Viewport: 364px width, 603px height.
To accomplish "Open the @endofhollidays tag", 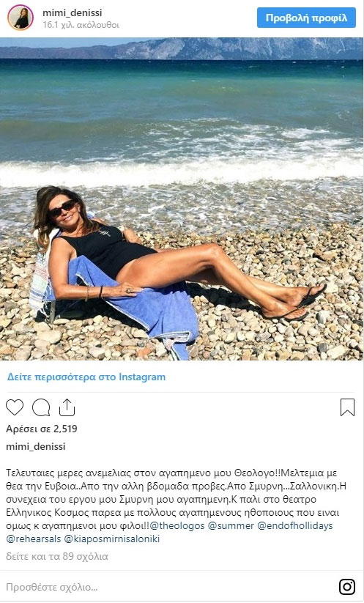I will tap(295, 526).
